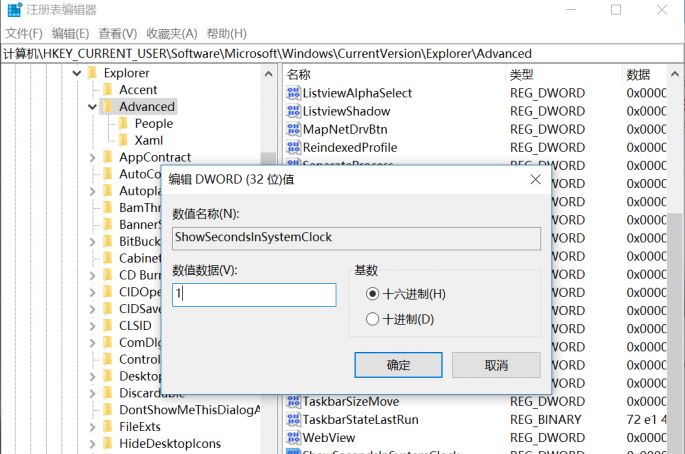Open the 查看(V) View menu

118,34
